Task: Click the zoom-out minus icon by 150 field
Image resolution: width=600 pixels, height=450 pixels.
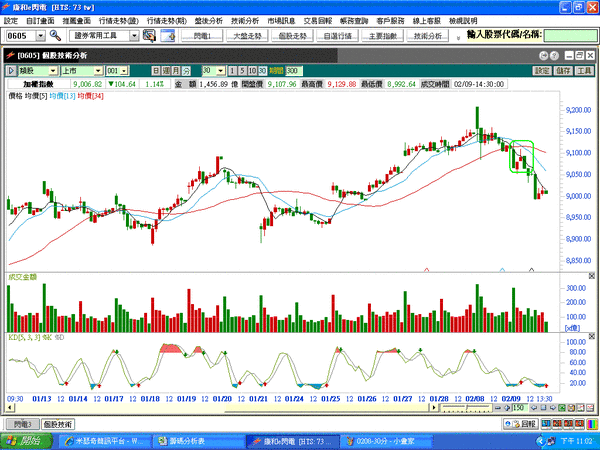Action: pos(497,408)
